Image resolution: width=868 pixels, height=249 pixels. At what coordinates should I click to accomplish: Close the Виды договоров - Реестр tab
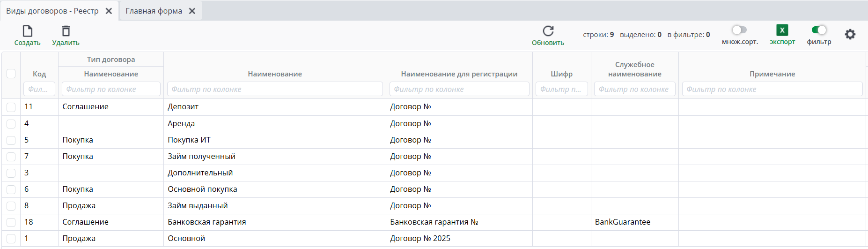tap(109, 11)
